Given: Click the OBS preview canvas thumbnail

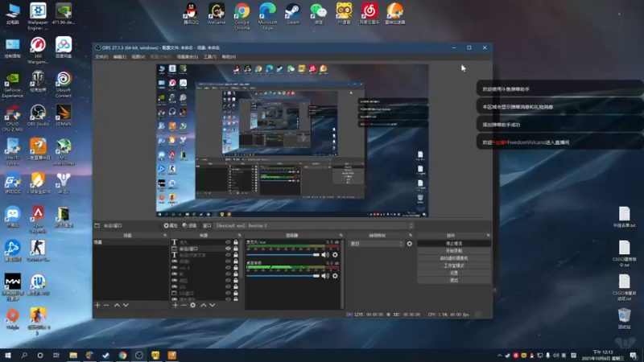Looking at the screenshot, I should 292,140.
